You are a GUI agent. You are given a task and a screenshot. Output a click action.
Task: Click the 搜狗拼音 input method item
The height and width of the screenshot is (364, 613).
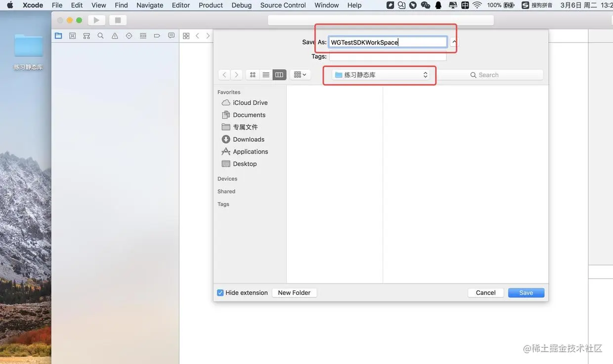point(537,5)
